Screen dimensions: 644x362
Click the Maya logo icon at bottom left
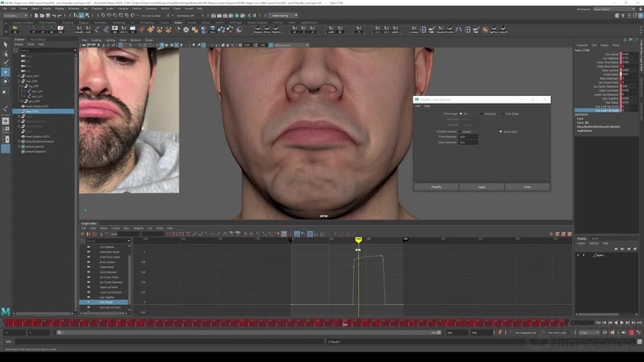point(5,312)
